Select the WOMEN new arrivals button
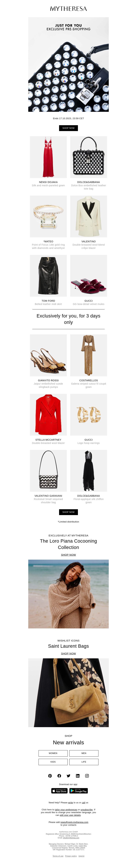The width and height of the screenshot is (137, 868). tap(53, 753)
